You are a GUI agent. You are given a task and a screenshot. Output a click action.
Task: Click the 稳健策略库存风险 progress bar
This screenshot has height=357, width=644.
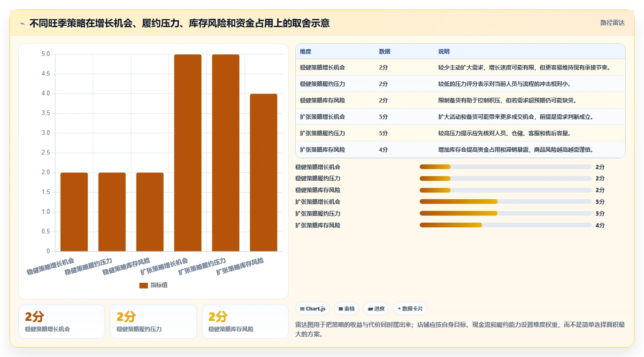506,190
